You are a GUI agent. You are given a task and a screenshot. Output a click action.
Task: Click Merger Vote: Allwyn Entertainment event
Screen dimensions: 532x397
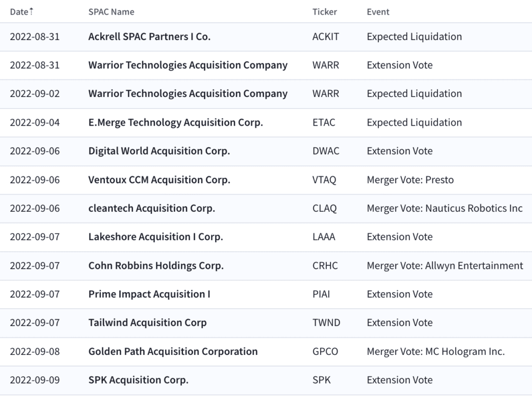(x=445, y=266)
